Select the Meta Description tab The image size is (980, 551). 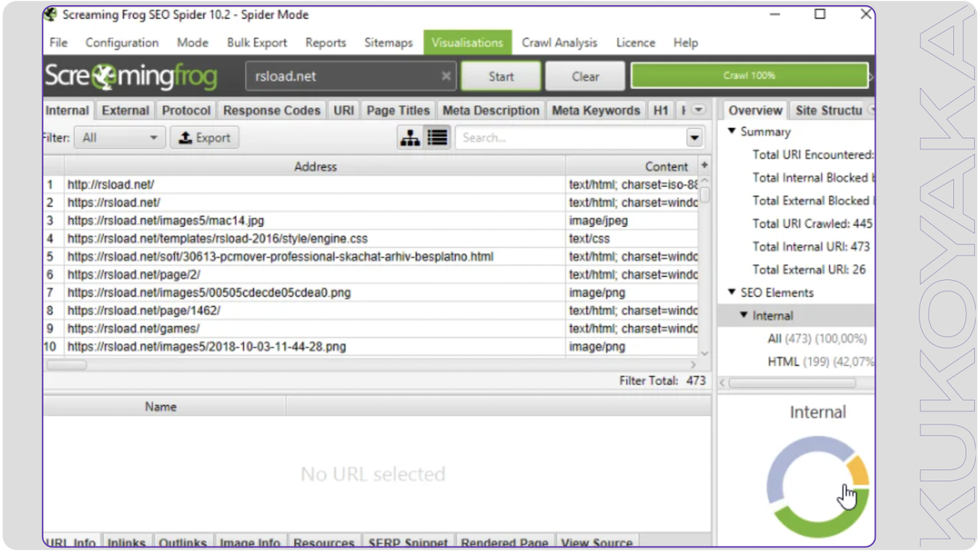pyautogui.click(x=491, y=110)
